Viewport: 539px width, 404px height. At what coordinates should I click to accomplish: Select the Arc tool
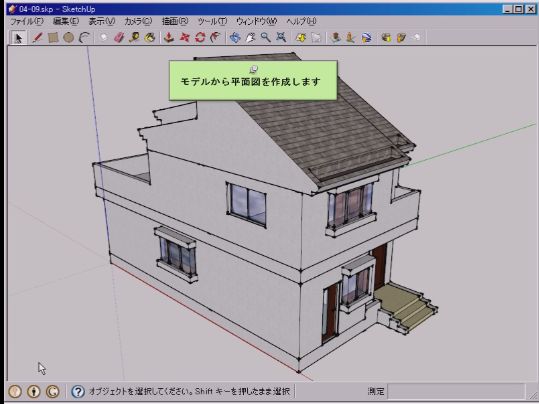[84, 37]
